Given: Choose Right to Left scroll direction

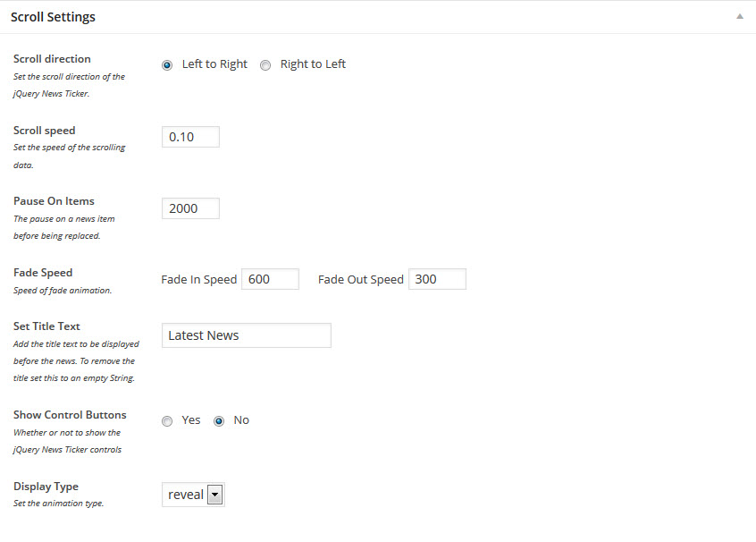Looking at the screenshot, I should click(265, 64).
